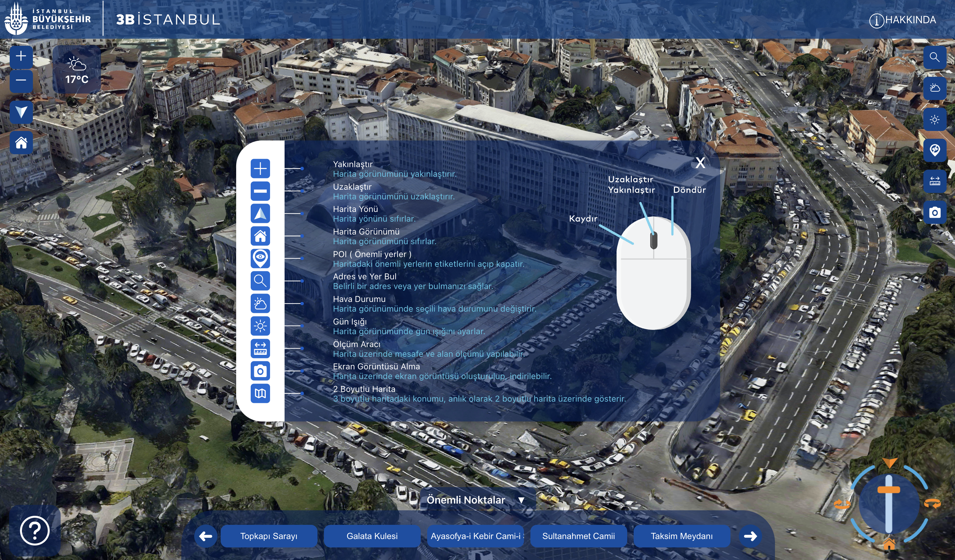Click the question mark help button
The width and height of the screenshot is (955, 560).
[35, 531]
